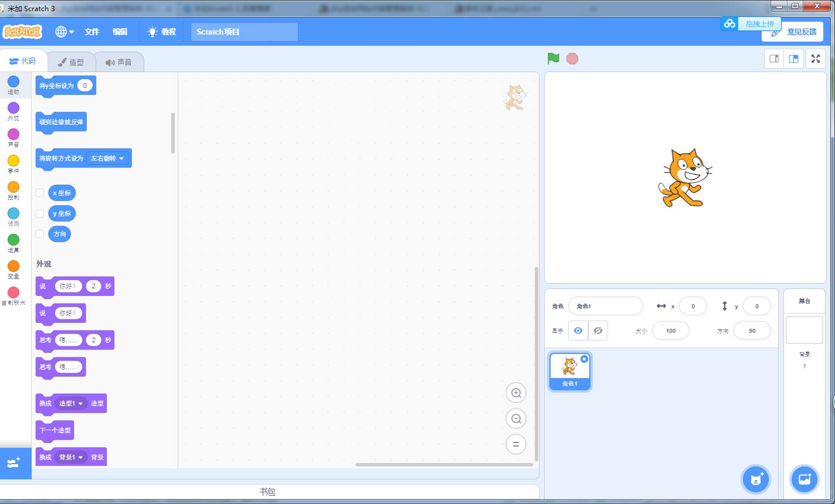Image resolution: width=835 pixels, height=504 pixels.
Task: Open the 文件 file menu
Action: click(91, 32)
